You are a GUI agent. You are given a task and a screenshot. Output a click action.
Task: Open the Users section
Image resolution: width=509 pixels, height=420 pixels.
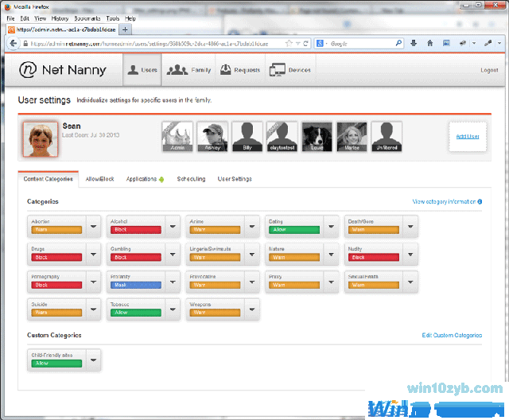click(x=142, y=70)
